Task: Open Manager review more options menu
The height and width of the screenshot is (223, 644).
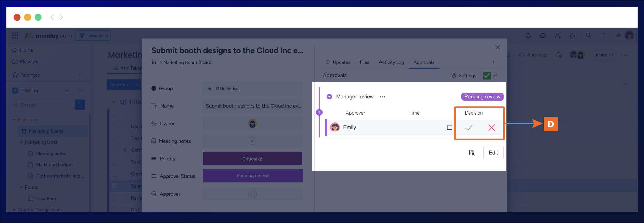Action: click(x=383, y=97)
